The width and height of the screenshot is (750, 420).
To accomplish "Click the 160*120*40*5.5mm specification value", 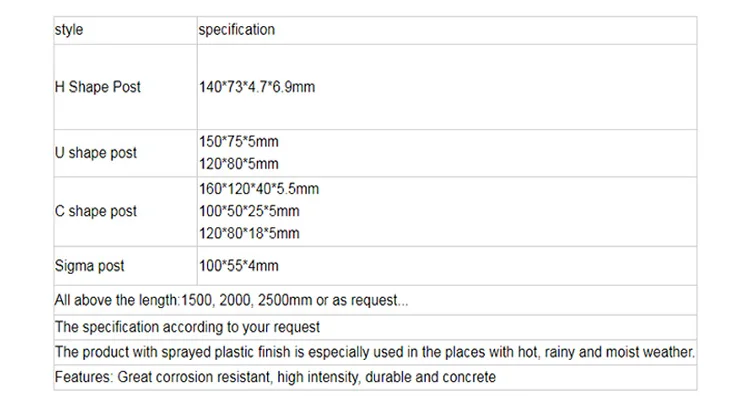I will [x=259, y=189].
